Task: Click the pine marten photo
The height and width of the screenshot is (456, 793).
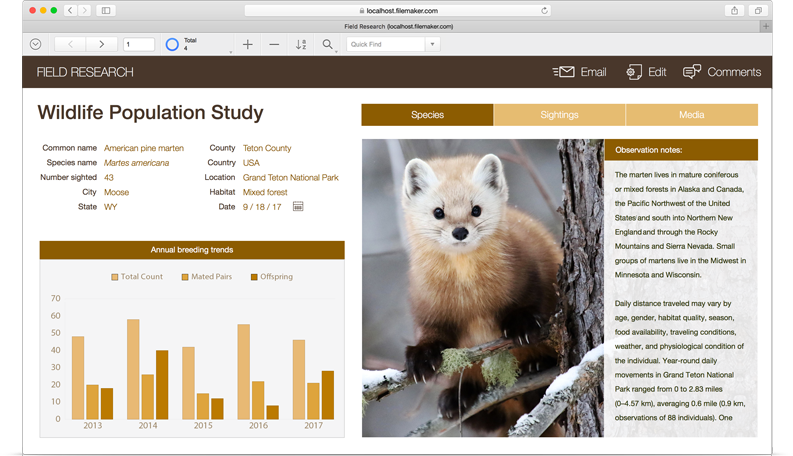Action: (x=483, y=288)
